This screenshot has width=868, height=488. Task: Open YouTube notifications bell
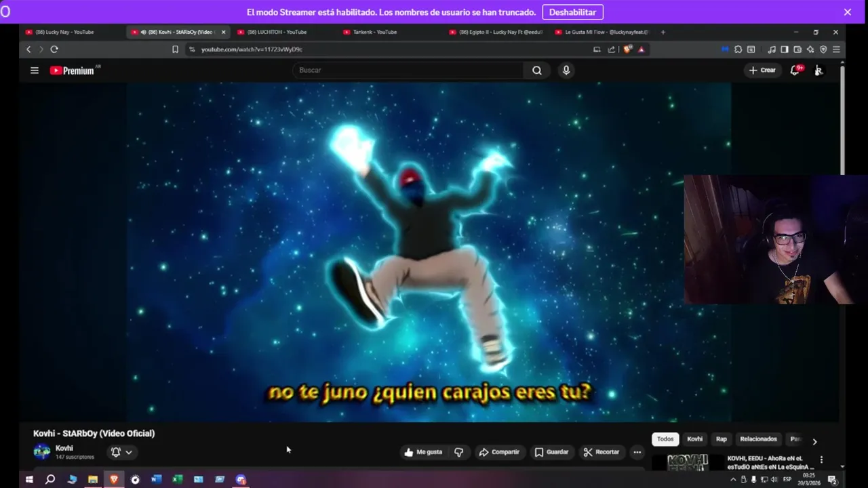pyautogui.click(x=795, y=70)
